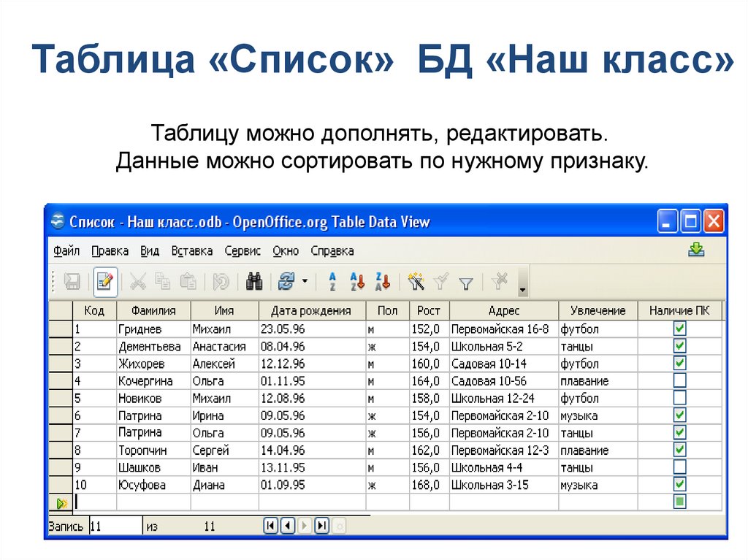This screenshot has width=748, height=560.
Task: Click the new record button in navigation bar
Action: click(339, 526)
